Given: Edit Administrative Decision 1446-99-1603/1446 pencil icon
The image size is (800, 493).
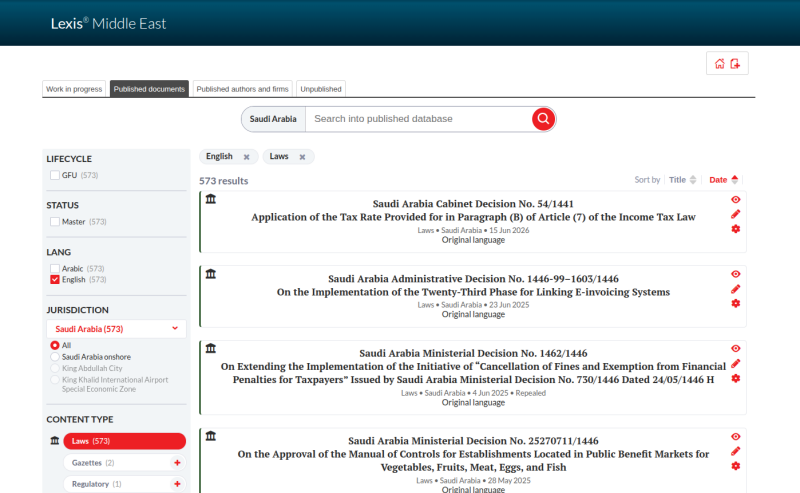Looking at the screenshot, I should (x=735, y=289).
